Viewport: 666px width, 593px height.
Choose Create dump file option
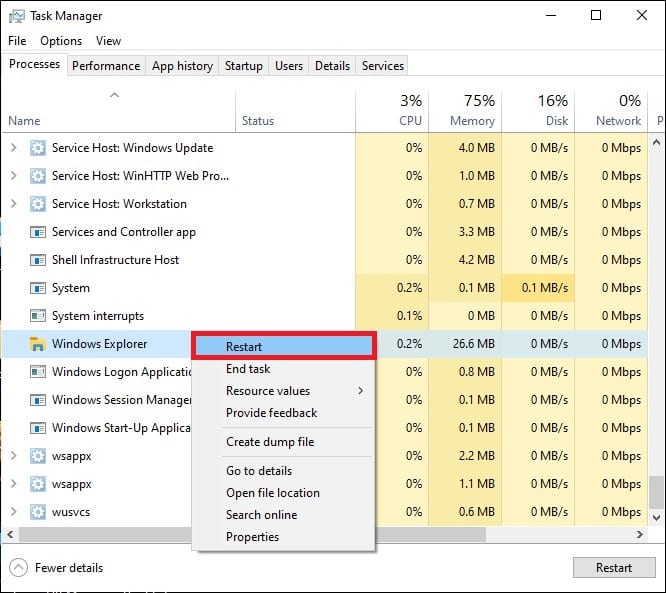pos(284,442)
